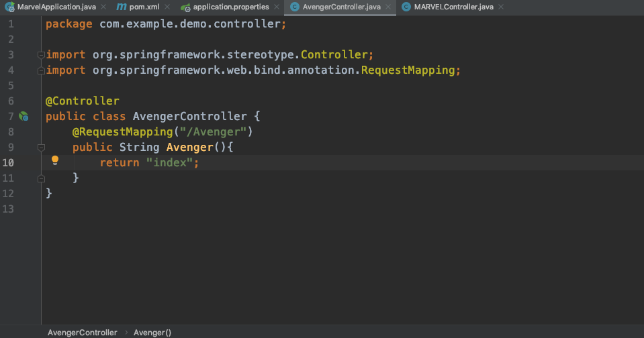
Task: Click the RequestMapping import name on line 4
Action: (408, 70)
